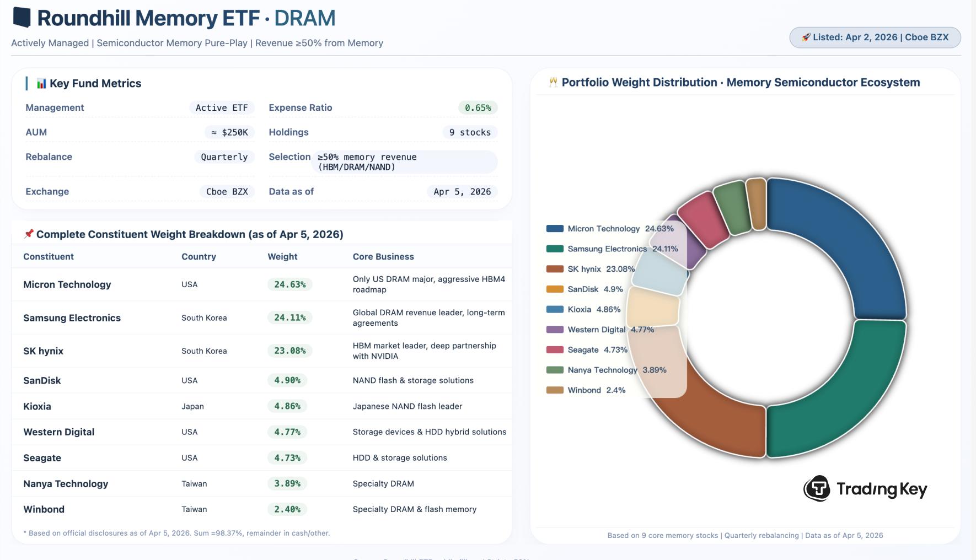Click the glasses icon before Portfolio Weight Distribution

[x=553, y=83]
